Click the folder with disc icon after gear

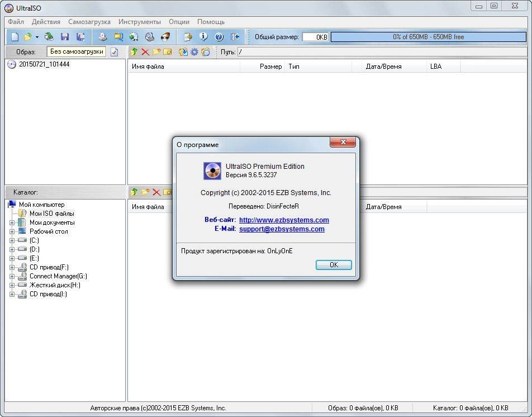[x=206, y=52]
